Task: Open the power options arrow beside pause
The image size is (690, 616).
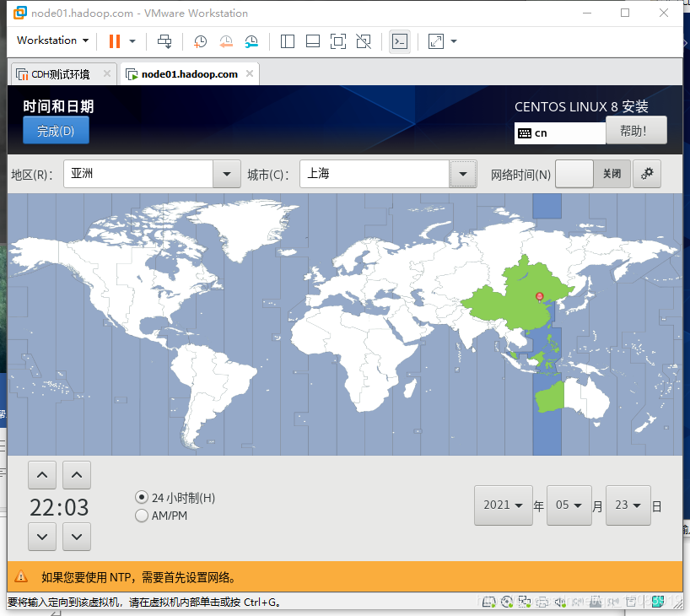Action: [x=132, y=41]
